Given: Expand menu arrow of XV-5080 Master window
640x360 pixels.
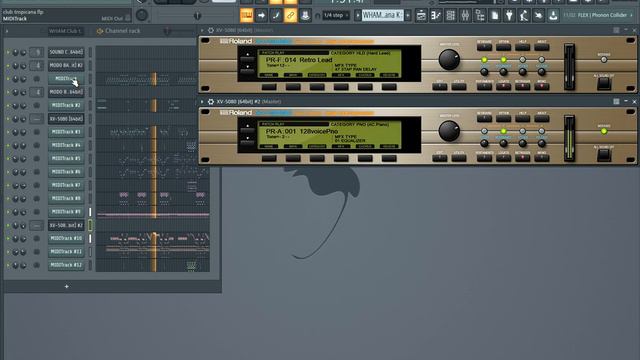Looking at the screenshot, I should pos(202,30).
